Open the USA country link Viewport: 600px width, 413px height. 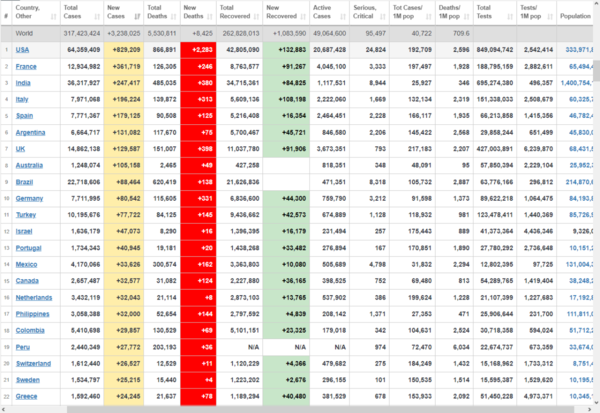(x=22, y=49)
